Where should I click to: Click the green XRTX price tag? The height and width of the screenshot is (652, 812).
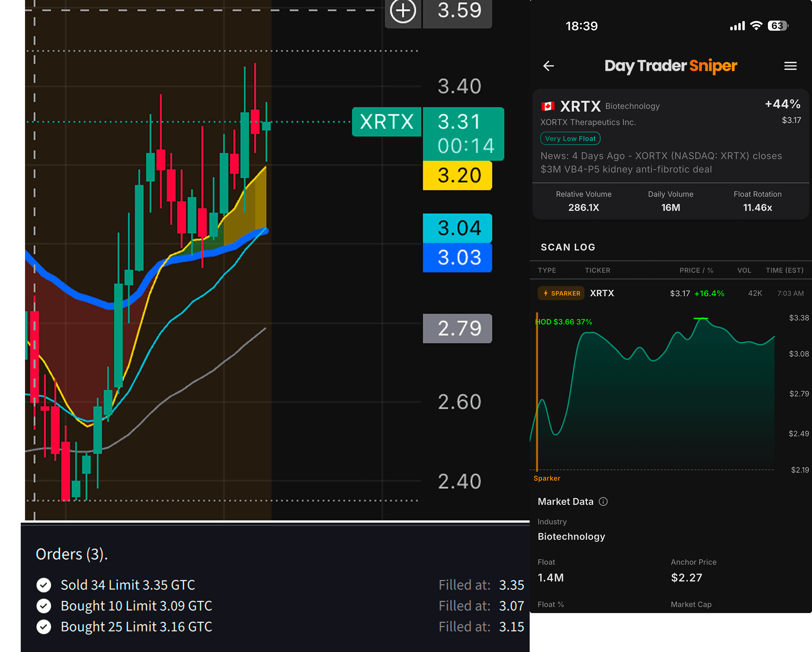(386, 122)
